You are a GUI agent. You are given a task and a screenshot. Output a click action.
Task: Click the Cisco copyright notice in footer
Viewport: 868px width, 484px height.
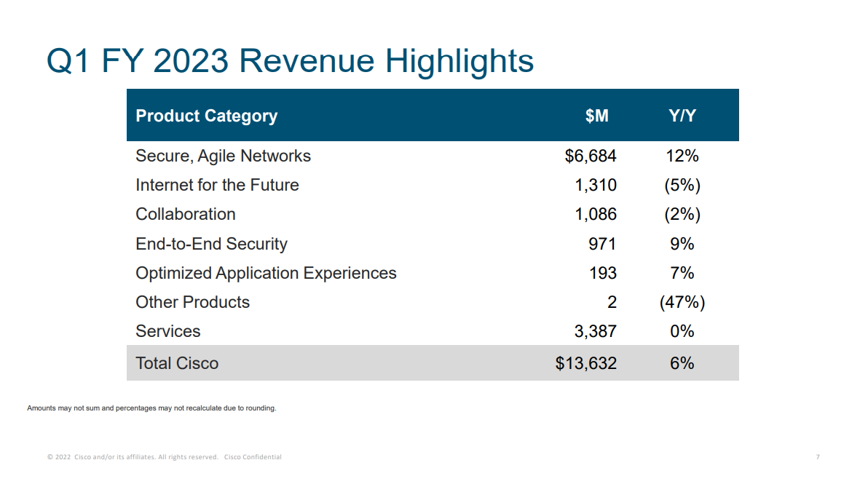tap(133, 457)
